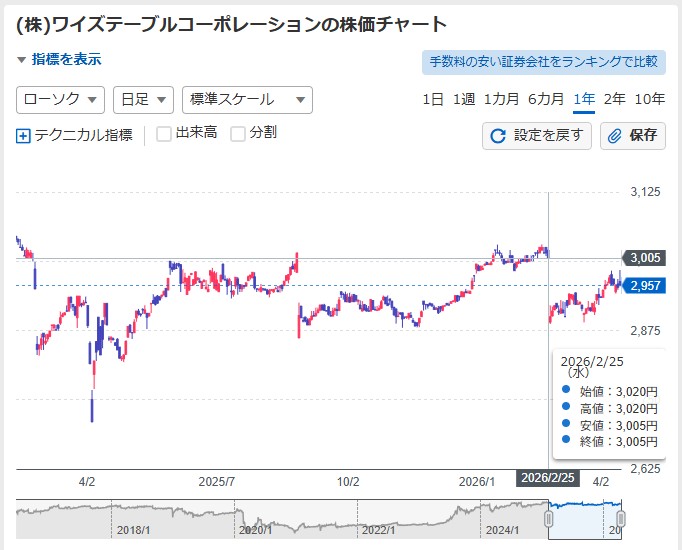Screen dimensions: 682x550
Task: Select the 6カ月 time range
Action: coord(546,99)
